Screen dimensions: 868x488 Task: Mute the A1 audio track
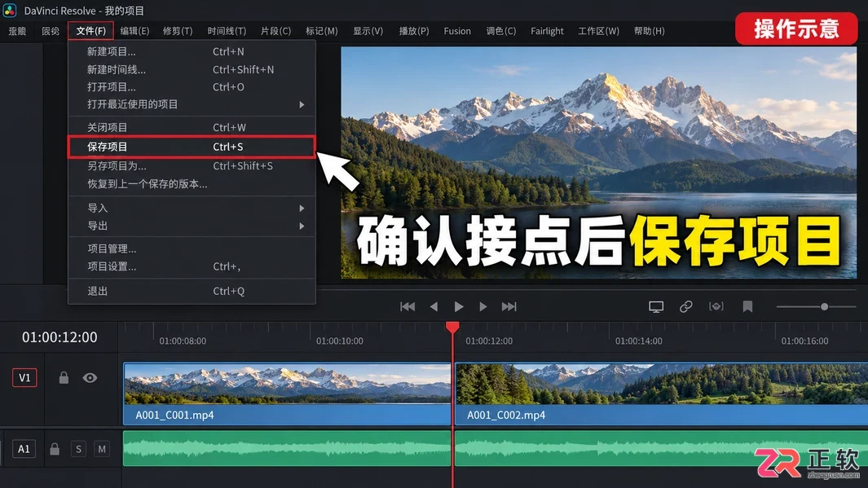point(102,449)
